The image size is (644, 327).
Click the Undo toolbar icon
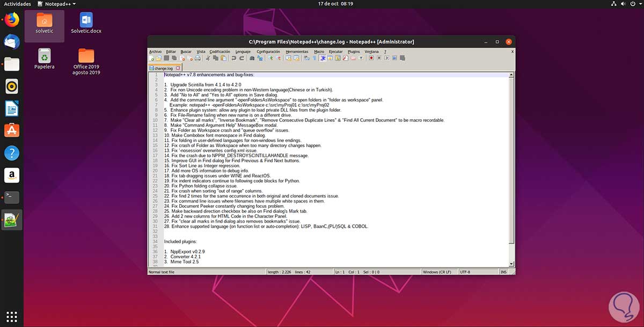click(234, 58)
